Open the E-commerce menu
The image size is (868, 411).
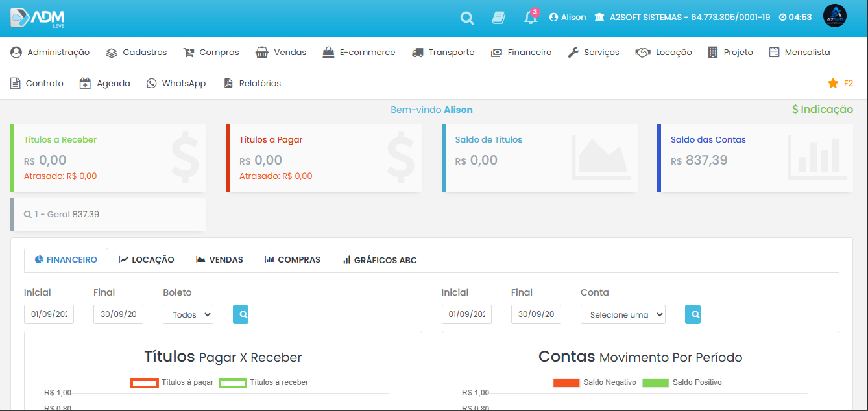coord(359,53)
